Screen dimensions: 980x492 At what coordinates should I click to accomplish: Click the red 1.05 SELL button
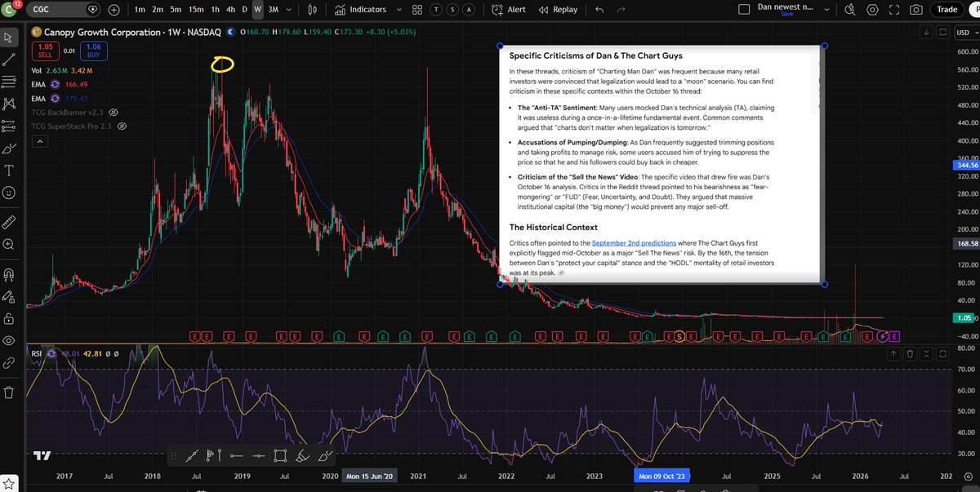click(x=46, y=51)
